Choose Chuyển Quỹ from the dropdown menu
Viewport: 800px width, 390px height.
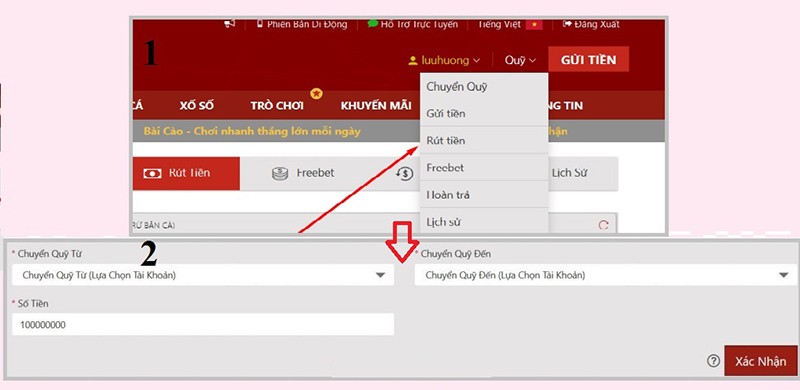pos(484,87)
